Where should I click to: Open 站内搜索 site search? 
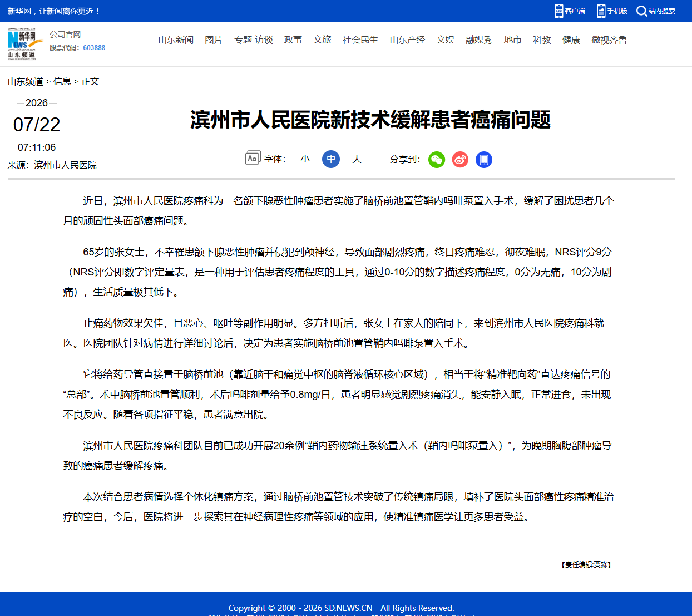coord(656,11)
